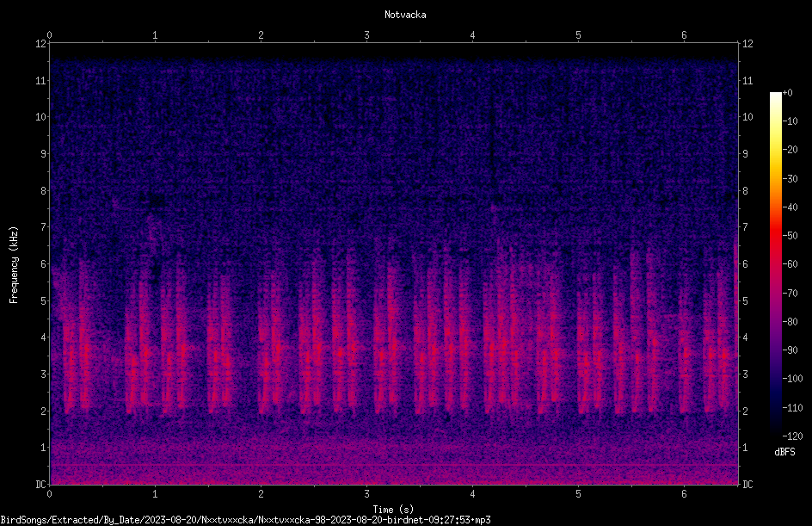This screenshot has height=526, width=812.
Task: Click the 3 second tick on bottom axis
Action: (x=366, y=494)
